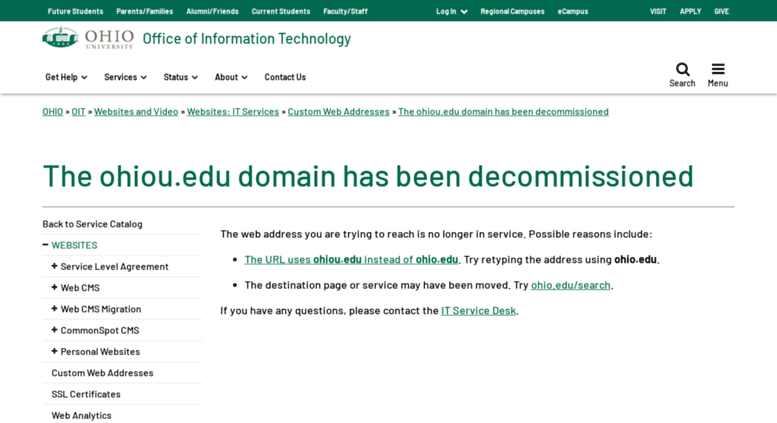Screen dimensions: 777x423
Task: Open the Services dropdown
Action: 125,77
